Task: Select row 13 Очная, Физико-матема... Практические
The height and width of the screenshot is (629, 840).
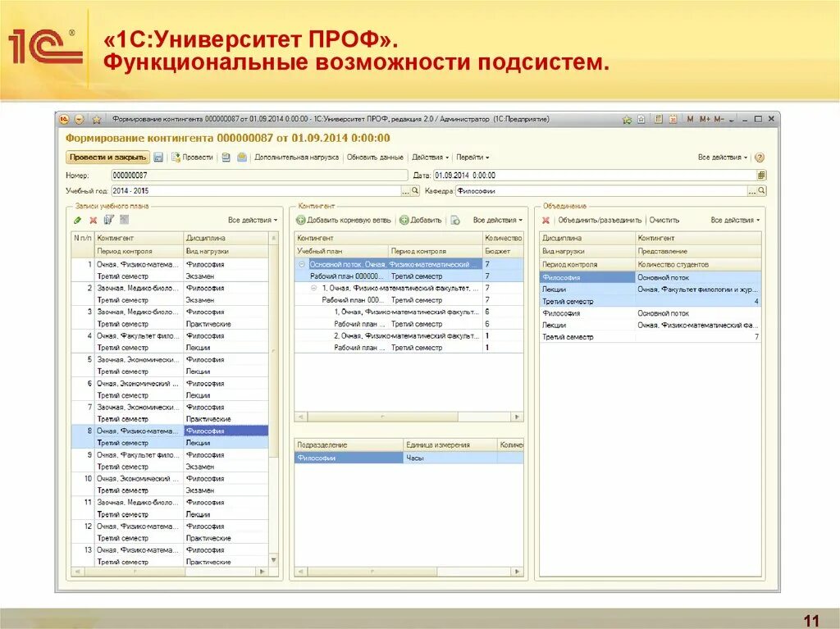Action: (x=170, y=555)
